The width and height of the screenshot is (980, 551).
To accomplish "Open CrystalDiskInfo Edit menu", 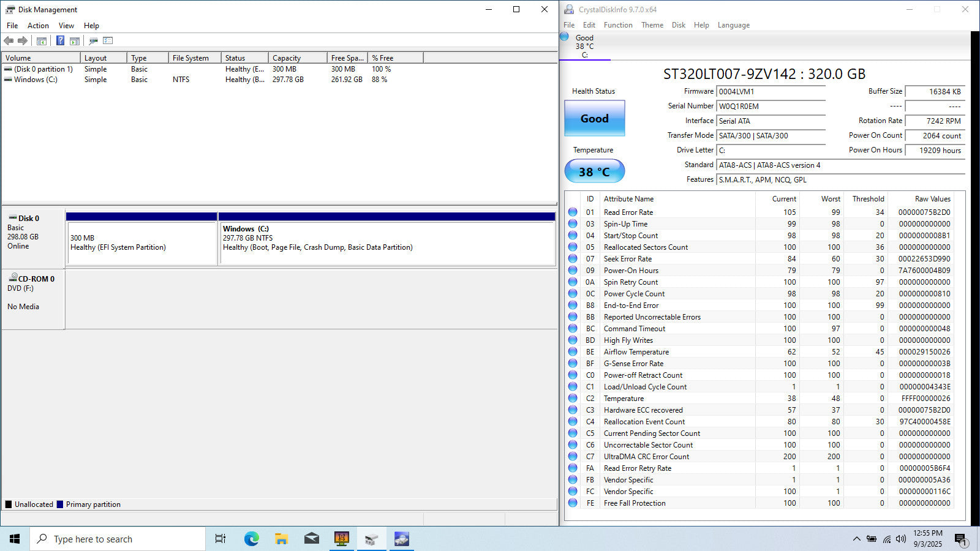I will [x=589, y=25].
